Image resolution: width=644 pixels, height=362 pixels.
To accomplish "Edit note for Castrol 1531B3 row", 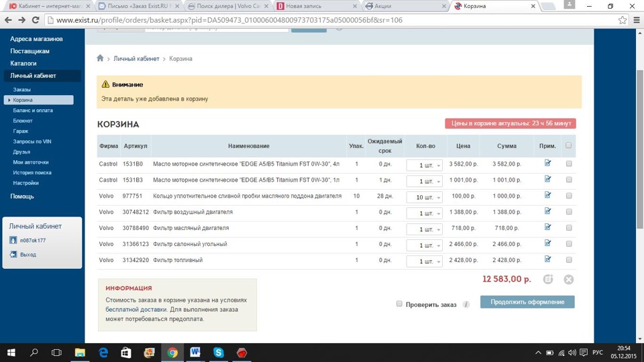I will pos(547,179).
